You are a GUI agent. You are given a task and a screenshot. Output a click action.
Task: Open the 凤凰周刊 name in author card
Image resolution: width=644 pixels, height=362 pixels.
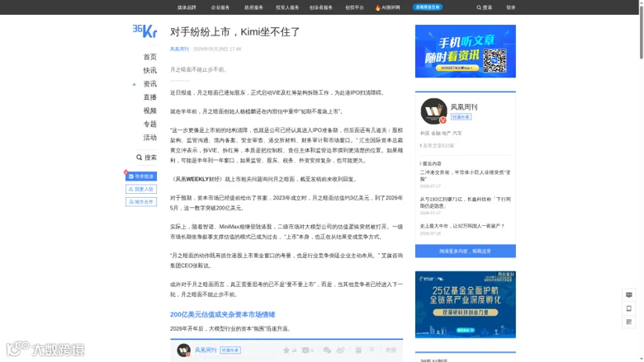464,107
